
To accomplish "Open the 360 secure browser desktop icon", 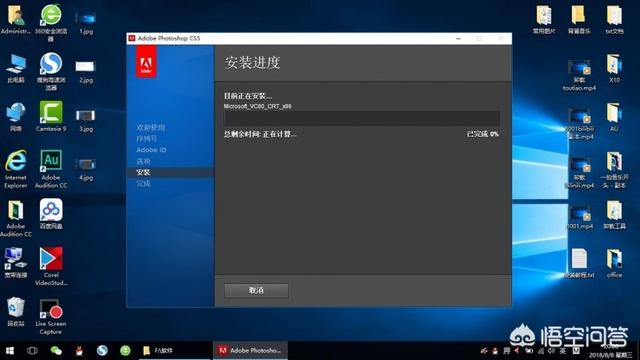I will (51, 22).
